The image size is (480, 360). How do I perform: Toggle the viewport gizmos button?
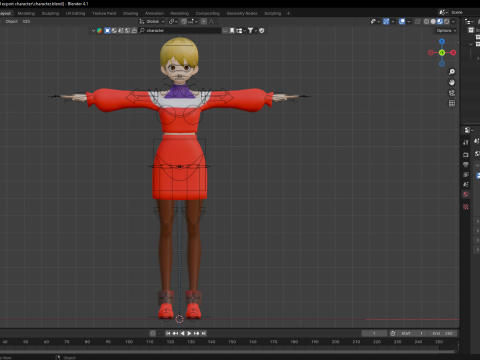[386, 21]
